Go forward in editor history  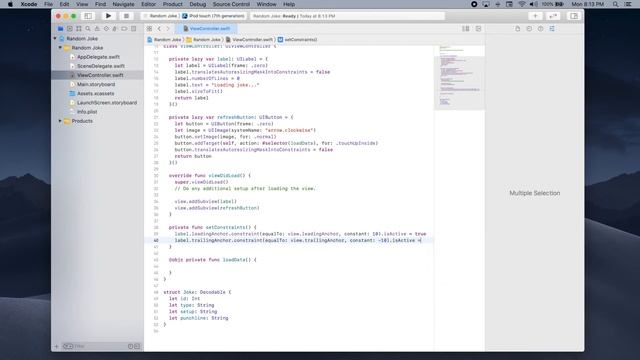(x=168, y=29)
